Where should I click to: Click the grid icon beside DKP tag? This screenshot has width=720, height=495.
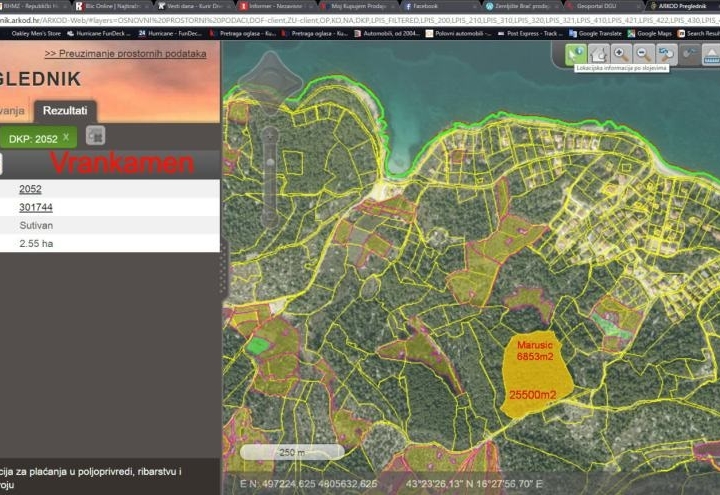pyautogui.click(x=95, y=136)
